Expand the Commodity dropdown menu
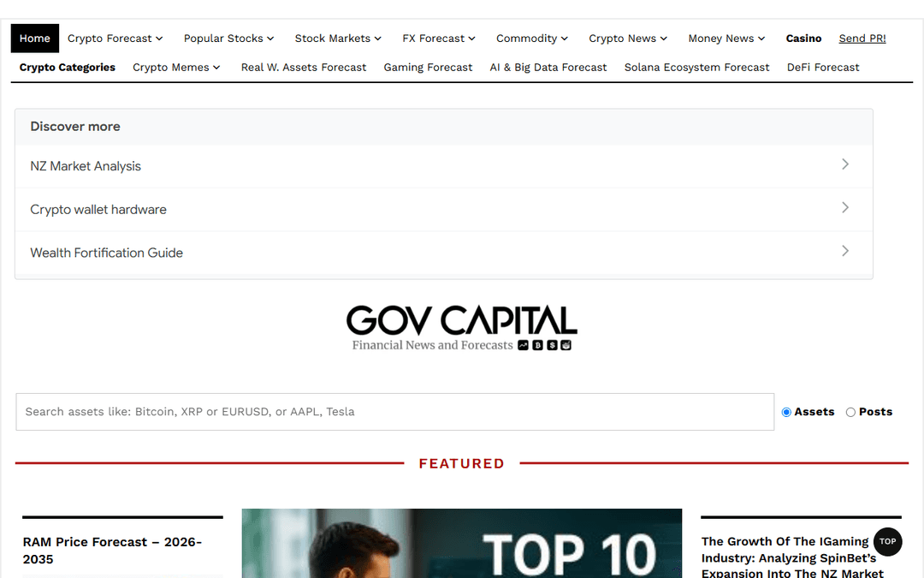Screen dimensions: 924x578 [532, 39]
